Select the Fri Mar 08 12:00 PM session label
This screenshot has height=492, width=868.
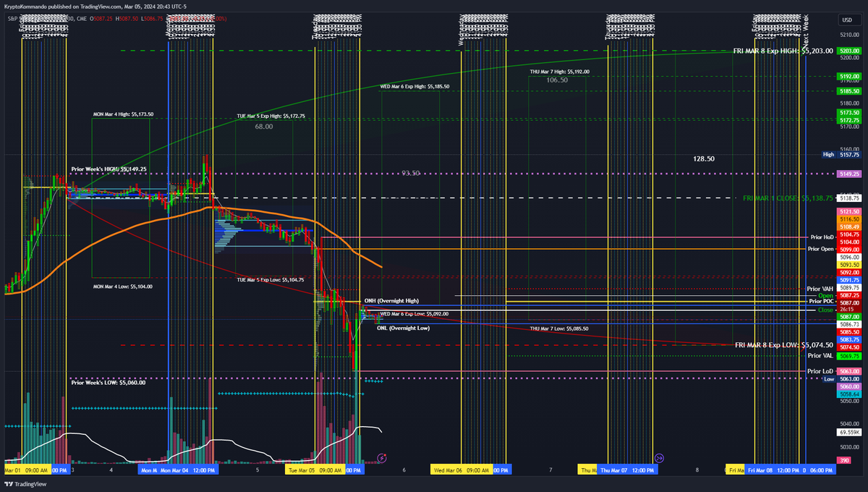point(774,470)
